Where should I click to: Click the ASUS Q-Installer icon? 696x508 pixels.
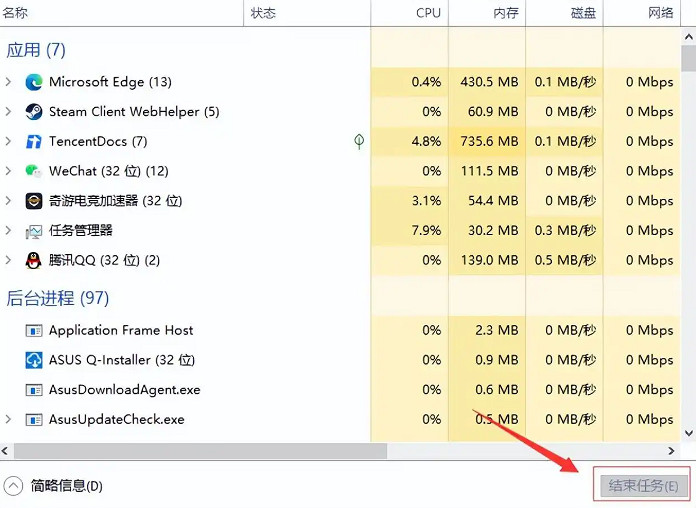34,360
